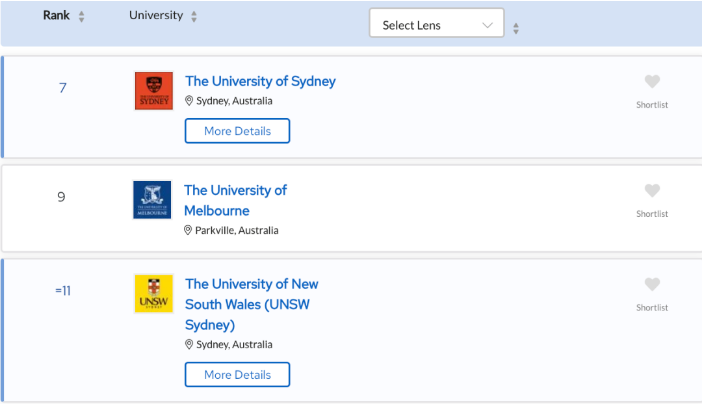The width and height of the screenshot is (702, 404).
Task: Open The University of Sydney link
Action: click(261, 81)
